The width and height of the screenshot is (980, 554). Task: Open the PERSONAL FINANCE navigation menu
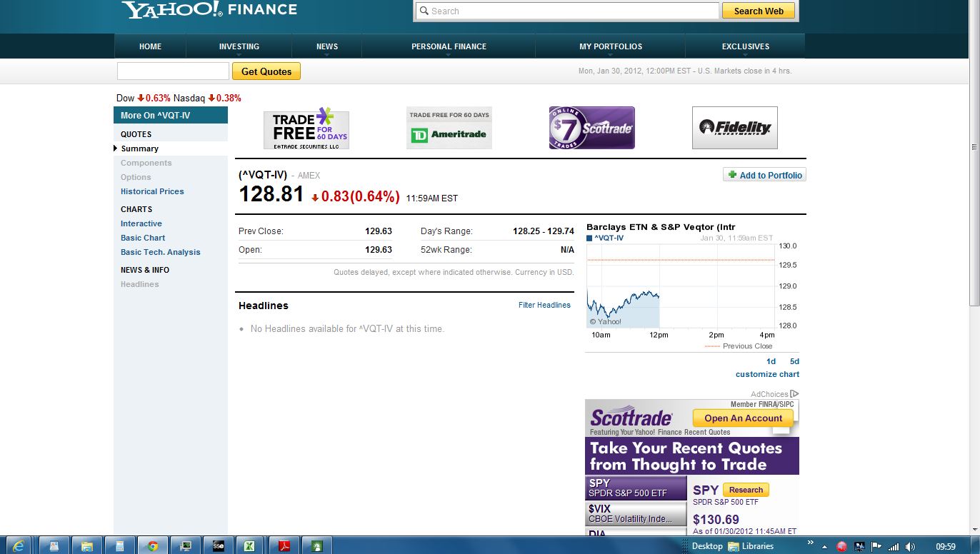pos(449,46)
